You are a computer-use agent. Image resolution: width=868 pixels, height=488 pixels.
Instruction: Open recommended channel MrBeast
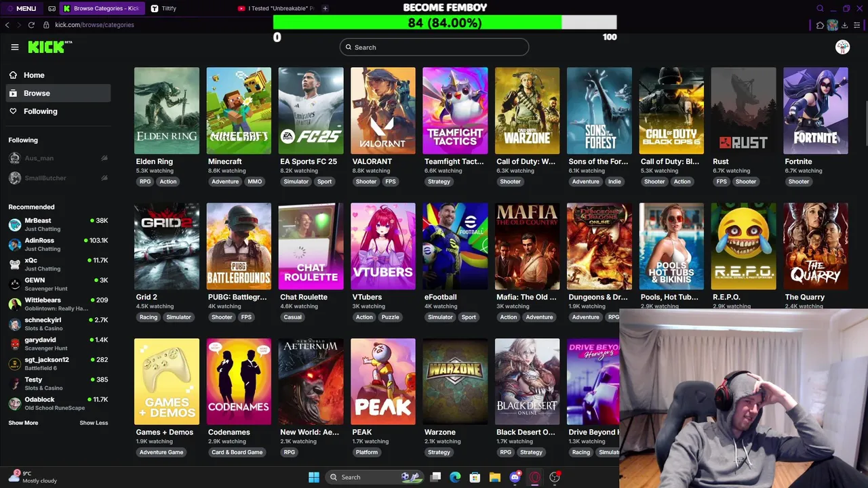click(x=58, y=224)
